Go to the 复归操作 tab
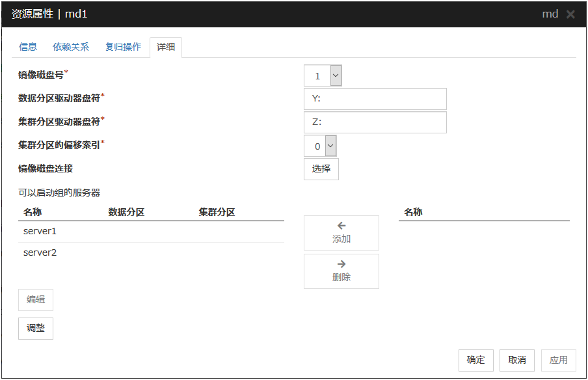Screen dimensions: 588x380 (x=123, y=47)
